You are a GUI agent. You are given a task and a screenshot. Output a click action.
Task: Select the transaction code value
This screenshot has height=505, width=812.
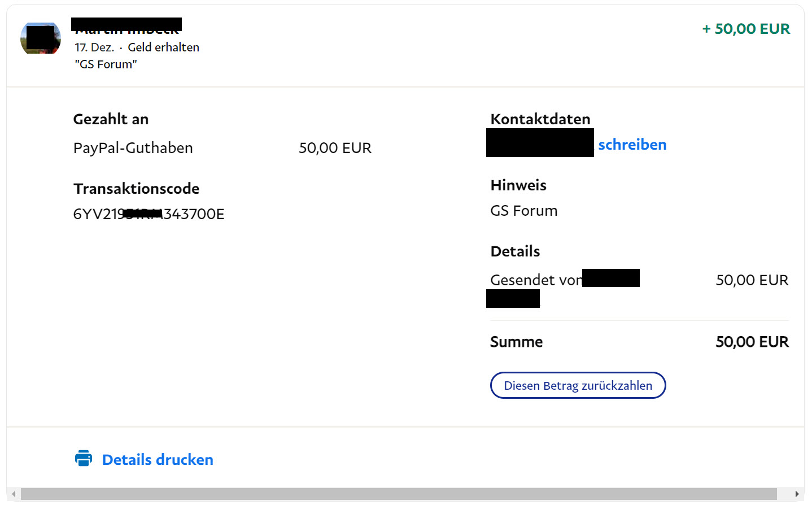tap(149, 214)
